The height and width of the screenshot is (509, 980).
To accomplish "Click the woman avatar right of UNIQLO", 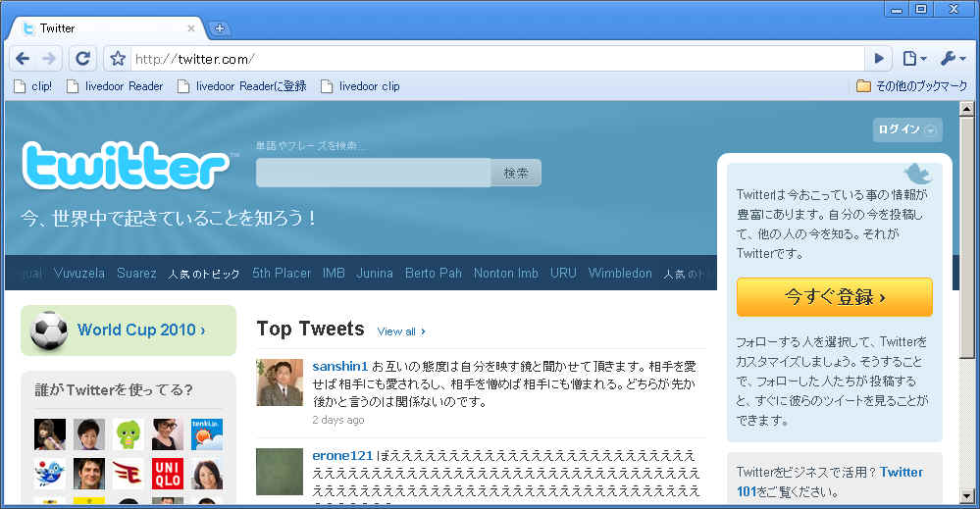I will click(x=207, y=474).
